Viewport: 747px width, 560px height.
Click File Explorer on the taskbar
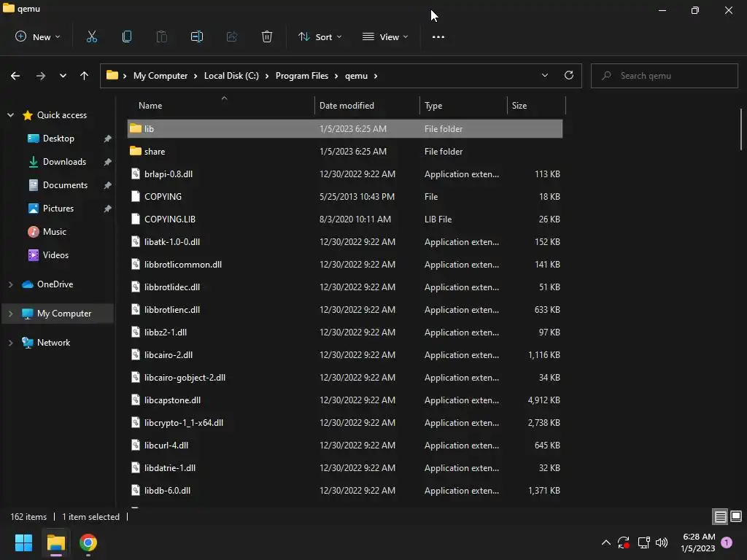(56, 542)
